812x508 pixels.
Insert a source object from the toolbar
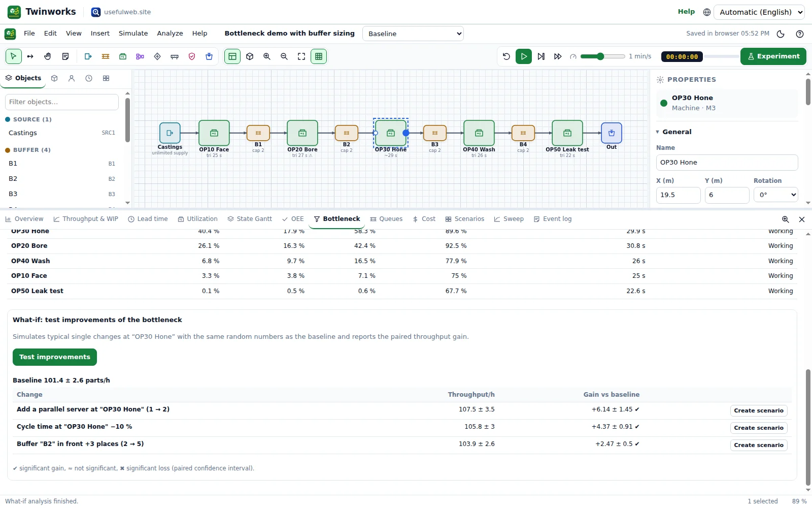[x=88, y=56]
